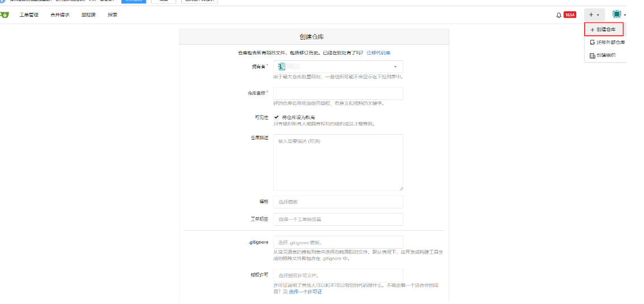Follow the 迁移代码库 link
Image resolution: width=644 pixels, height=304 pixels.
[x=378, y=53]
